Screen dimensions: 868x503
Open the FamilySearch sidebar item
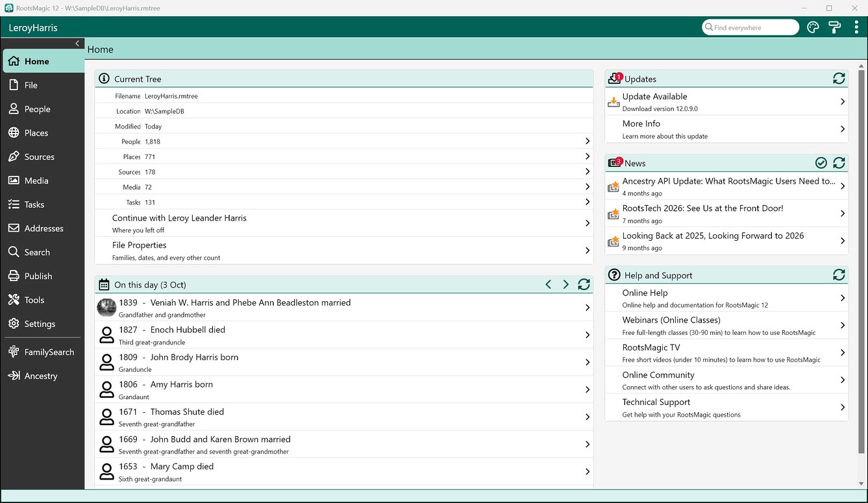coord(42,352)
